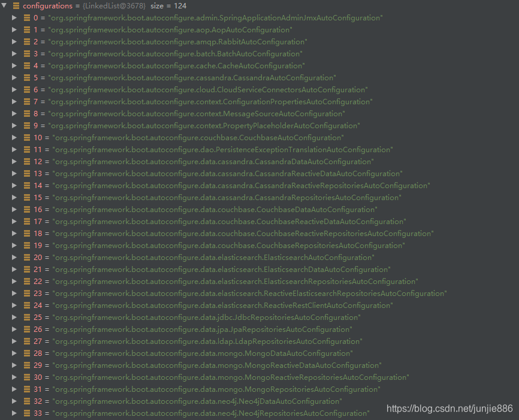Select the JdbcRepositoriesAutoConfiguration value text
Screen dimensions: 519x420
coord(207,318)
